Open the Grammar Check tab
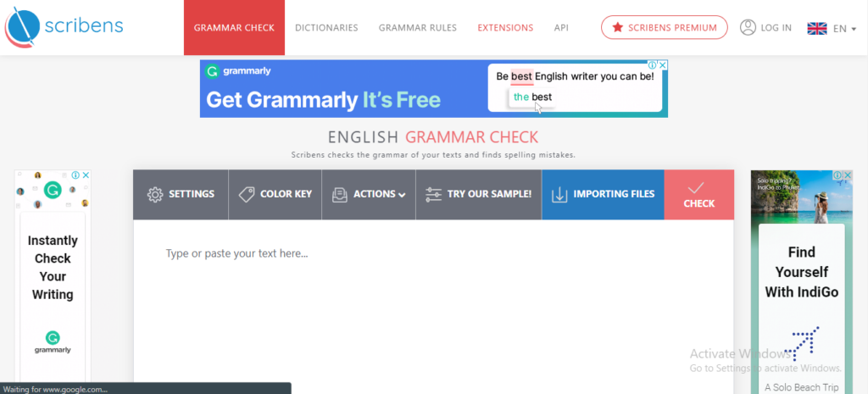Image resolution: width=868 pixels, height=394 pixels. click(x=234, y=28)
